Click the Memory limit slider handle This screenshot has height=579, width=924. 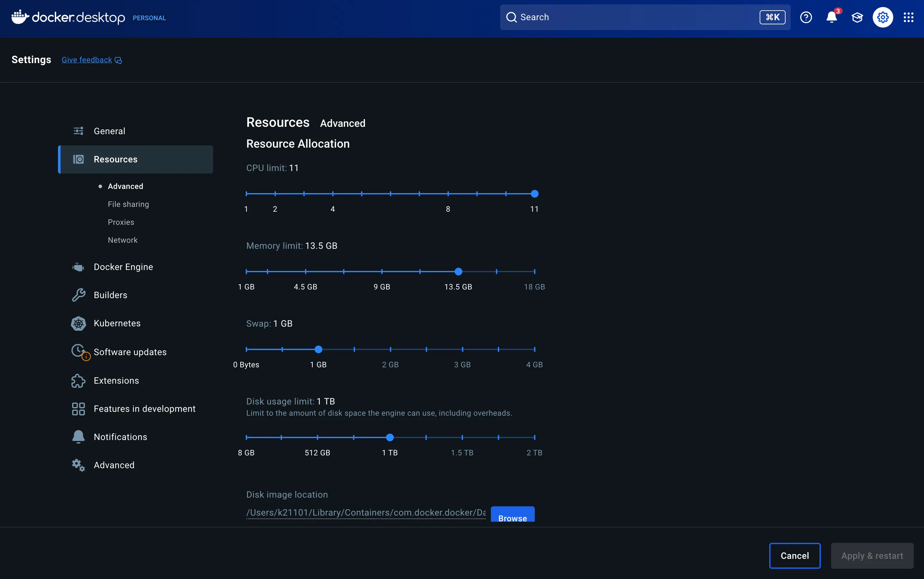pyautogui.click(x=458, y=272)
